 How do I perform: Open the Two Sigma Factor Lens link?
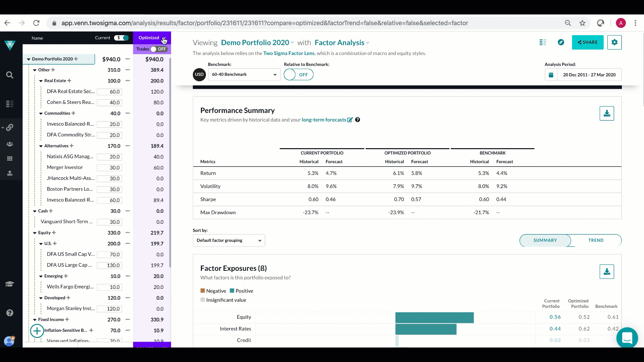[x=289, y=53]
